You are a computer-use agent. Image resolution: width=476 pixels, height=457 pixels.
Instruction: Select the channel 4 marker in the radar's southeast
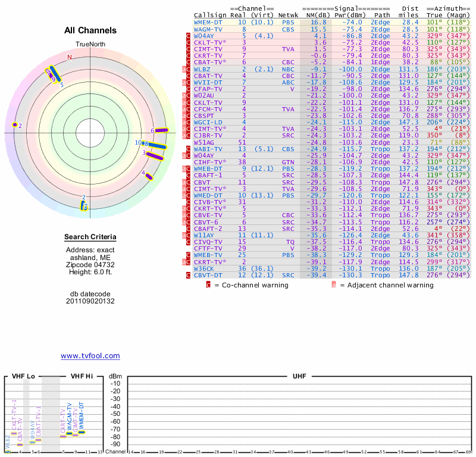[x=148, y=176]
